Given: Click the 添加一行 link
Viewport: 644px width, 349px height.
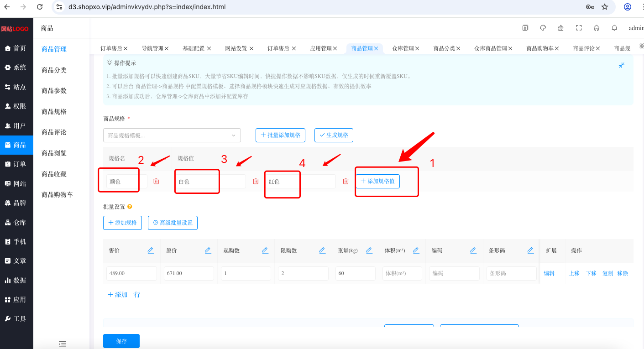Looking at the screenshot, I should (124, 295).
